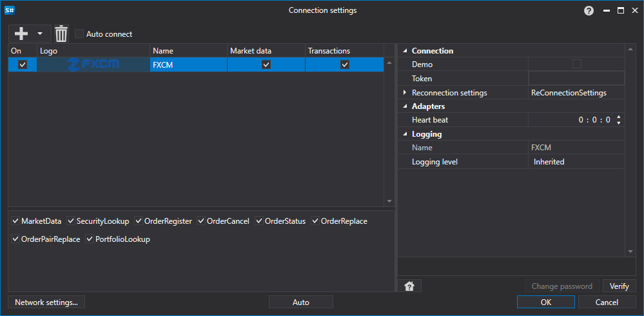Enable the Demo checkbox
Viewport: 644px width, 316px height.
(x=577, y=64)
